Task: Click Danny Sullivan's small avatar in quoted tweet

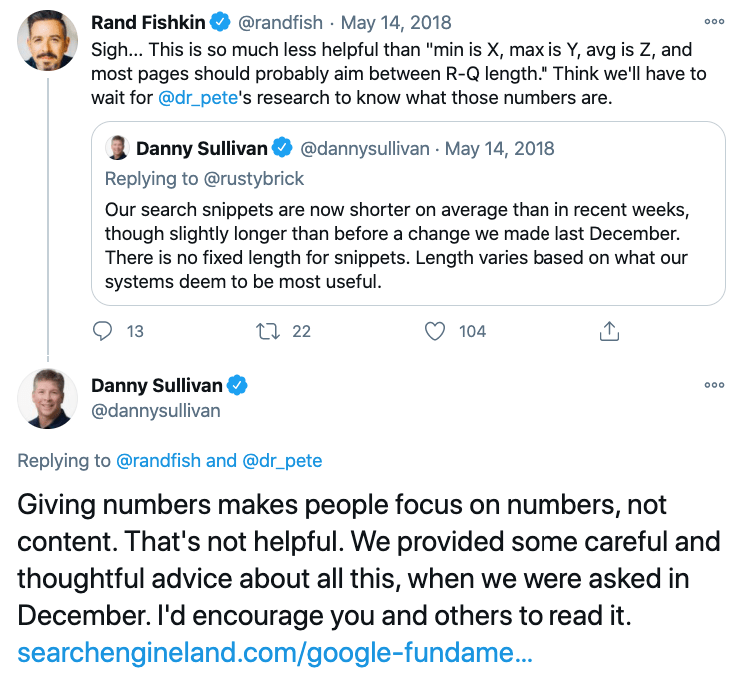Action: [x=118, y=148]
